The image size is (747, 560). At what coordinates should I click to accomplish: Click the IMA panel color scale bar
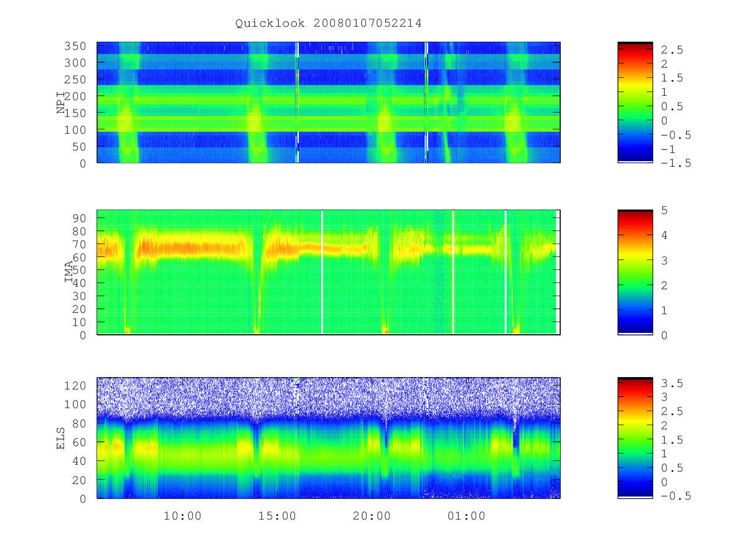click(x=635, y=273)
